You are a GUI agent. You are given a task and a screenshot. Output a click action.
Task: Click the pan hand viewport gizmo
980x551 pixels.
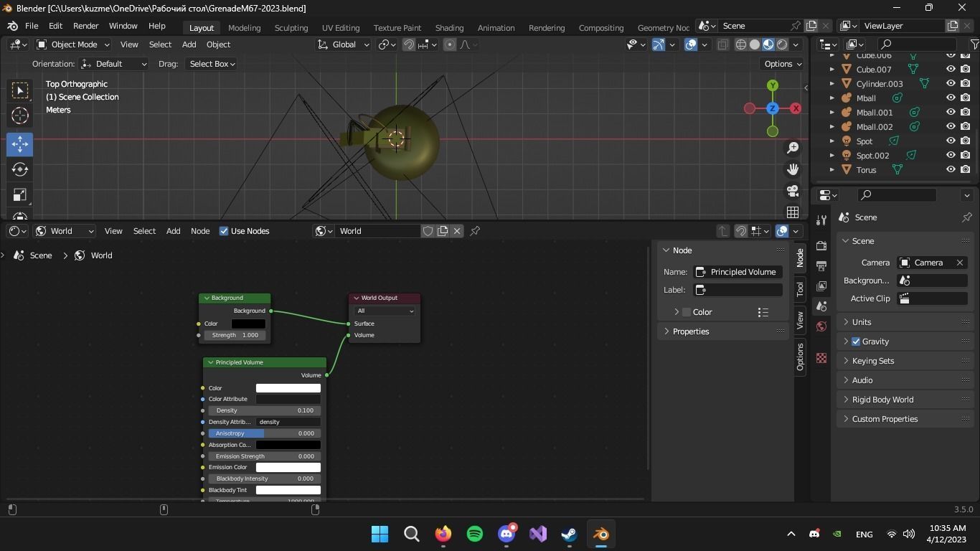[x=793, y=169]
